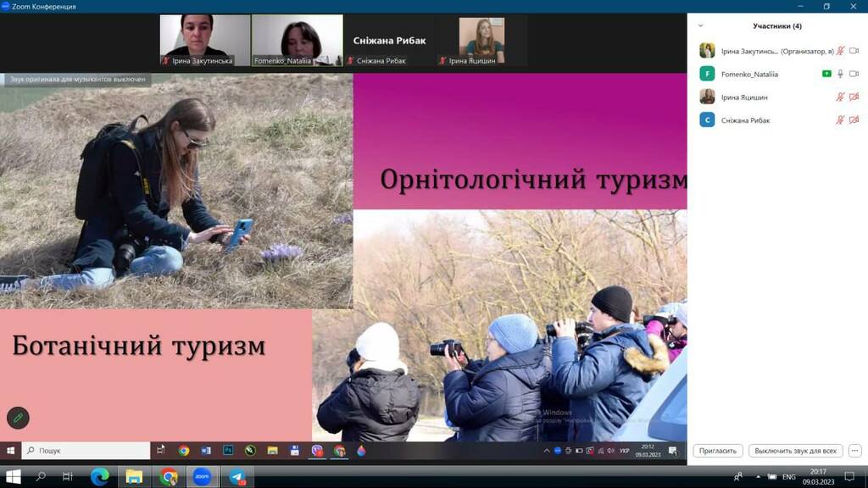Open the Windows notification center icon
Screen dimensions: 868x488
coord(849,477)
